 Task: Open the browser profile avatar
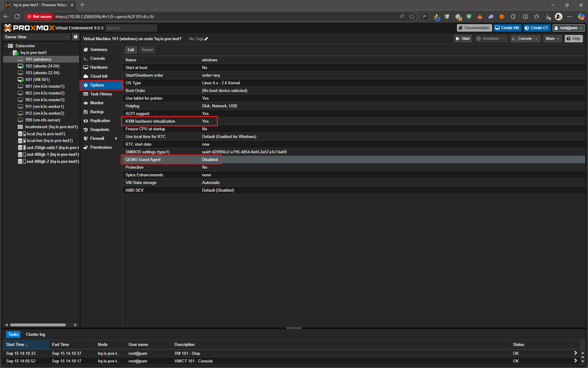tap(559, 17)
